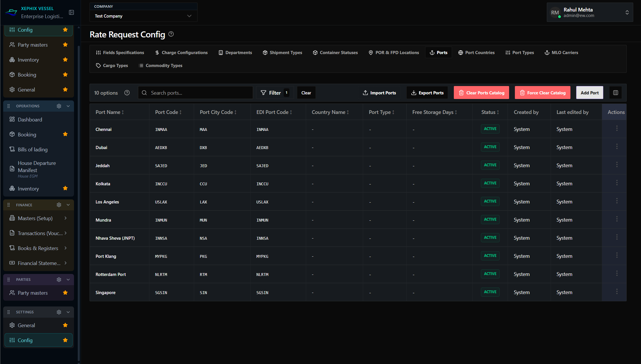Switch to Fields Specifications tab
Viewport: 641px width, 364px height.
tap(120, 52)
